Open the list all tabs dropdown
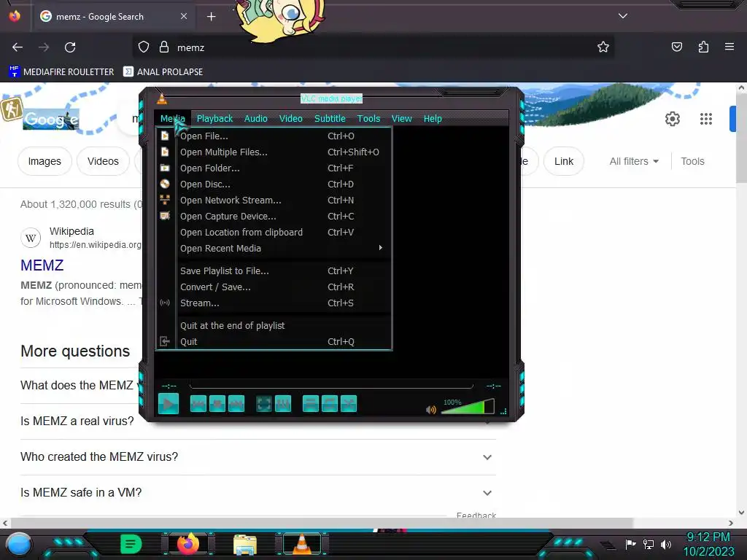The image size is (747, 560). click(x=623, y=16)
